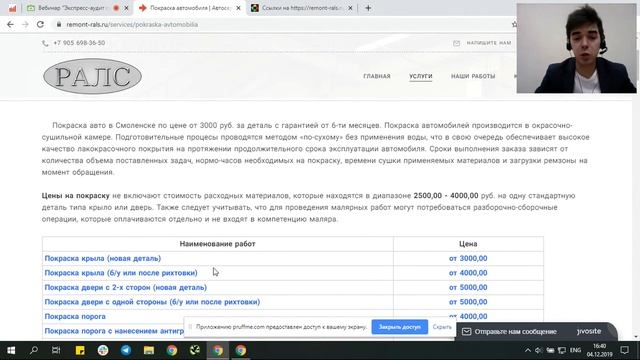The image size is (640, 360).
Task: Open Task View on the taskbar
Action: point(56,350)
